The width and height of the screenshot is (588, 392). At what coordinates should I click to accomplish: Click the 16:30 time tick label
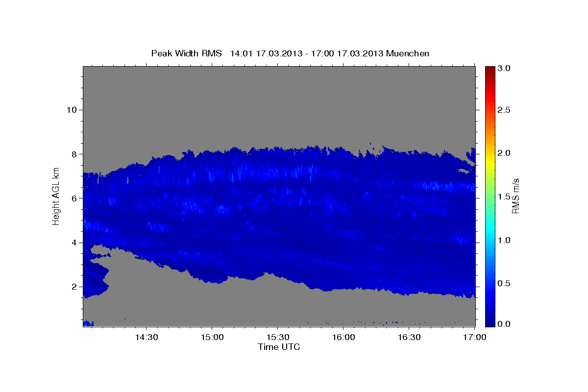click(409, 337)
